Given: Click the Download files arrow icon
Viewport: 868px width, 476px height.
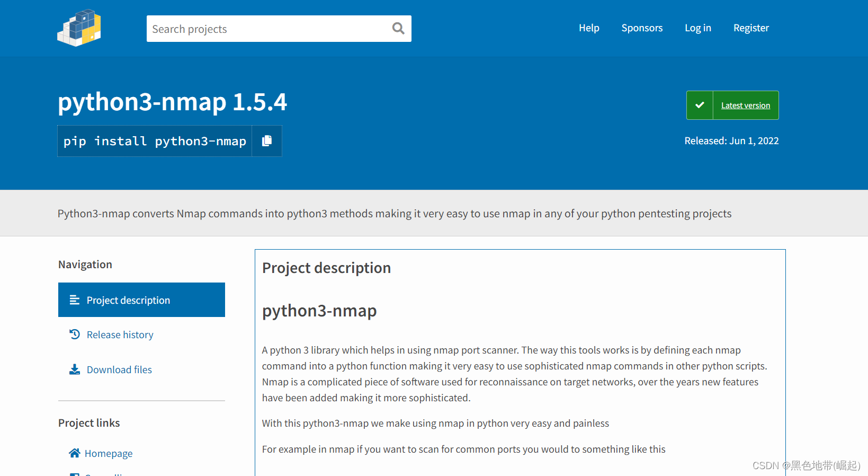Looking at the screenshot, I should coord(75,369).
